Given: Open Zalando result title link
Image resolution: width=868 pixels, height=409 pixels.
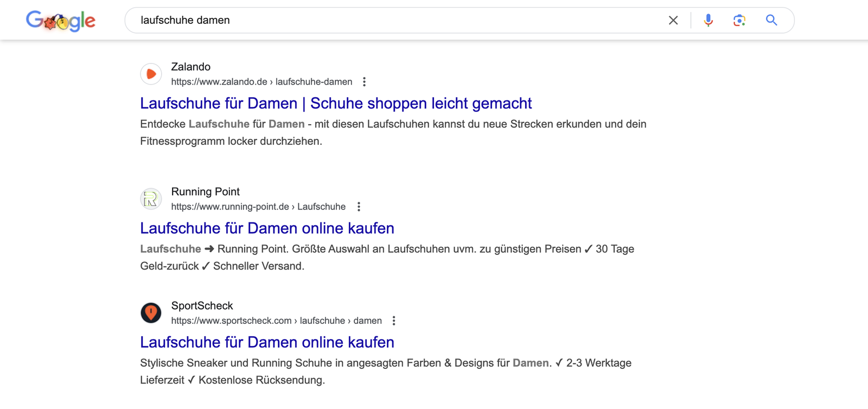Looking at the screenshot, I should point(336,103).
